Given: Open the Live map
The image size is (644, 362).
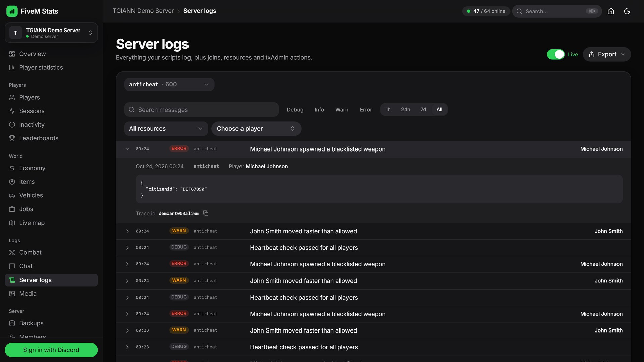Looking at the screenshot, I should pos(51,223).
